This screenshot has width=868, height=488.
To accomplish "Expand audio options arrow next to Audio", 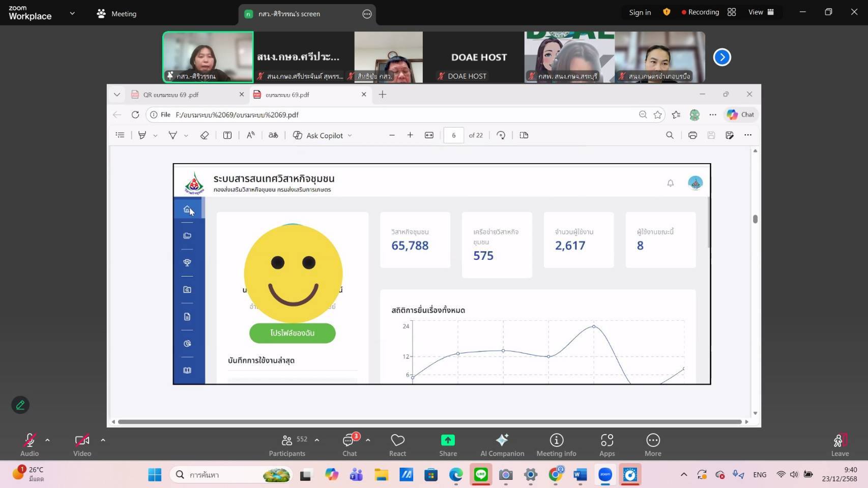I will pyautogui.click(x=47, y=440).
